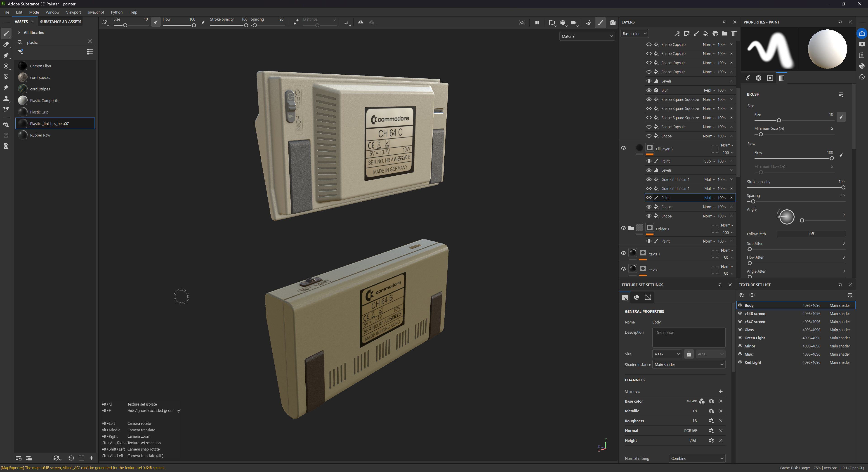The width and height of the screenshot is (868, 472).
Task: Switch to Substance 3D Assets tab
Action: pos(60,21)
